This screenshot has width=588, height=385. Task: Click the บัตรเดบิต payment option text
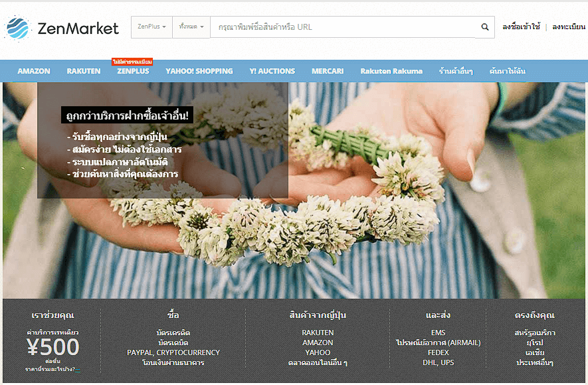pyautogui.click(x=173, y=343)
